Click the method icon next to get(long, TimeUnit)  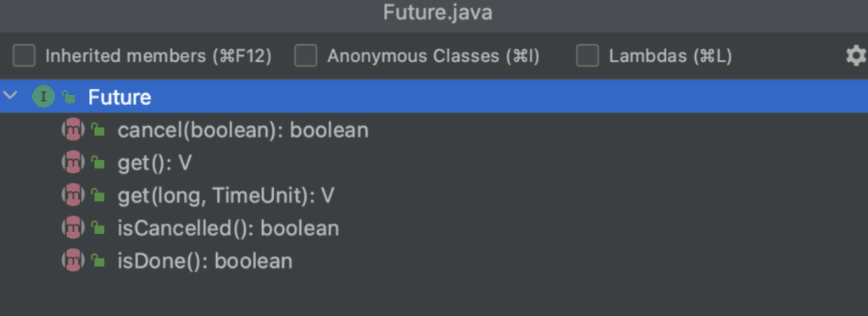pyautogui.click(x=73, y=196)
